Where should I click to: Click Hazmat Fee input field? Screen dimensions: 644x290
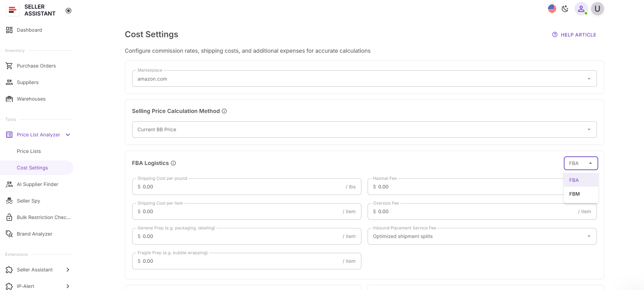[465, 187]
